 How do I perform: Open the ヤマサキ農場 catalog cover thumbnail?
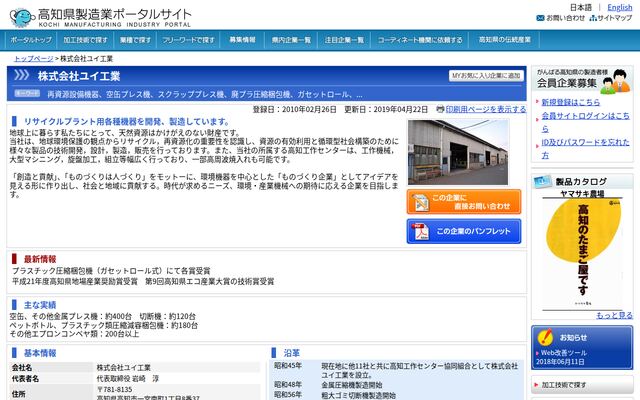[582, 253]
